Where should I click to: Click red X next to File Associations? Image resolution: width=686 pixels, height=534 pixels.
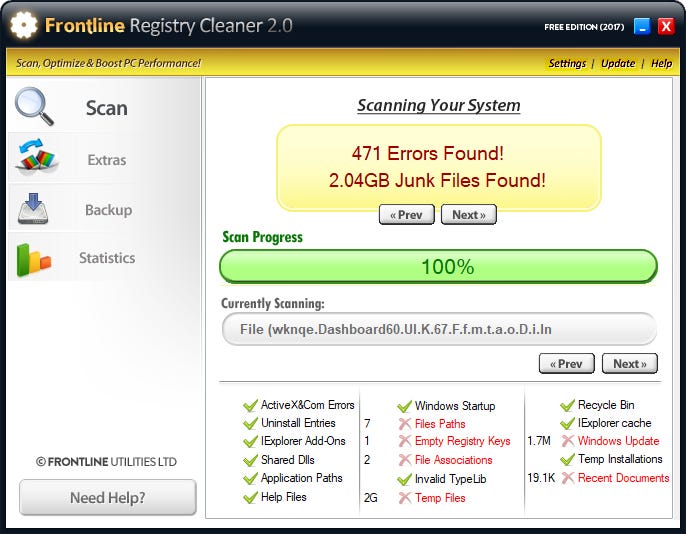pos(405,460)
